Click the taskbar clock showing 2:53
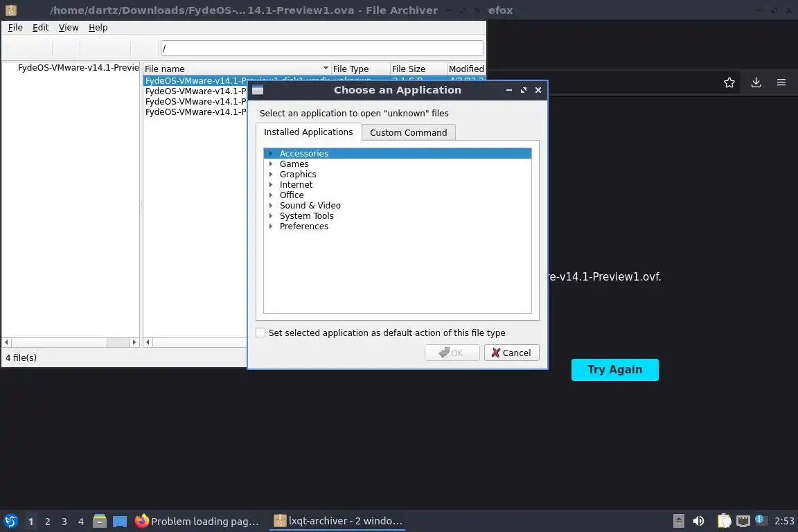This screenshot has width=798, height=532. coord(783,521)
